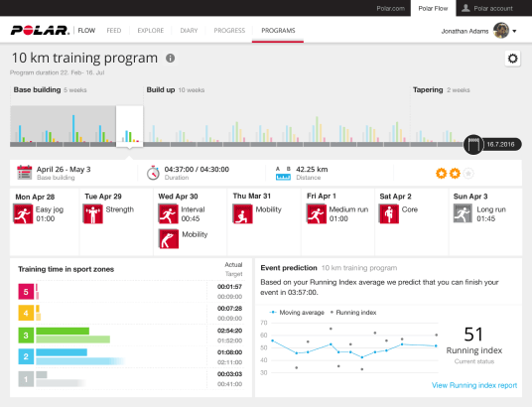The width and height of the screenshot is (532, 407).
Task: Click the calendar icon for April 26 - May 3
Action: [x=25, y=173]
